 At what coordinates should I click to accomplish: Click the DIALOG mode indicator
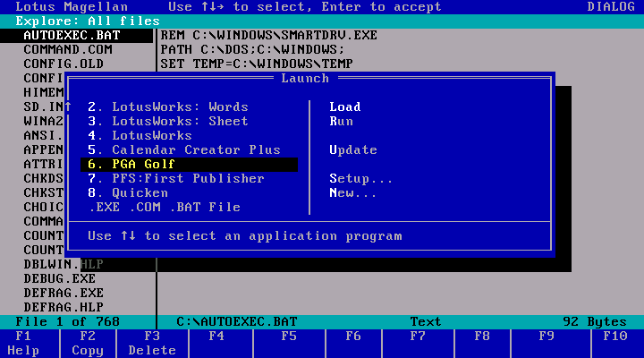(611, 7)
